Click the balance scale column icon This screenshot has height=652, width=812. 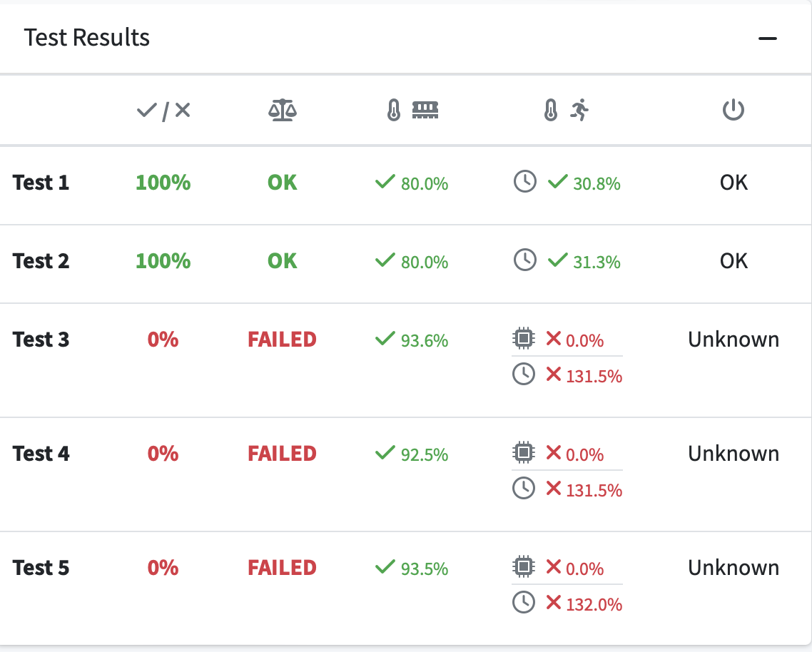click(283, 110)
